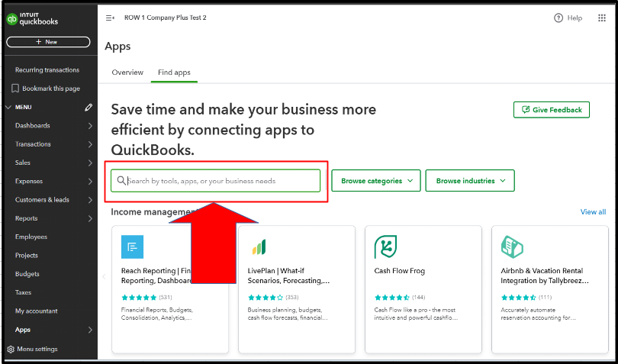The height and width of the screenshot is (364, 618).
Task: Collapse the sidebar with the hamburger icon
Action: tap(110, 18)
